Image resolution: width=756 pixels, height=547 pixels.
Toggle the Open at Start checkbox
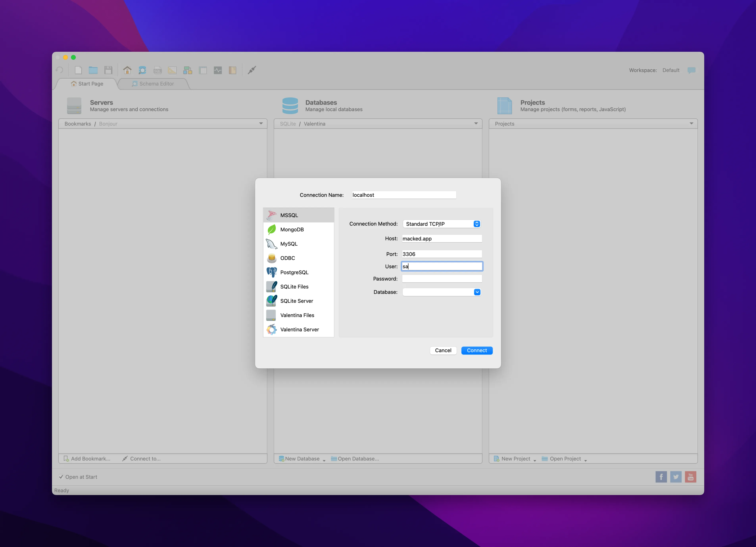click(61, 477)
